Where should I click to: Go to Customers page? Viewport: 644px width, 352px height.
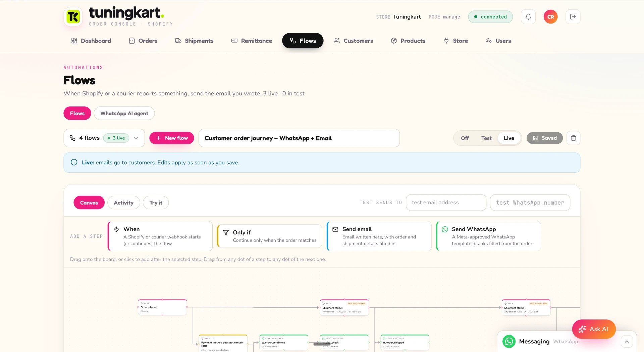(x=353, y=41)
